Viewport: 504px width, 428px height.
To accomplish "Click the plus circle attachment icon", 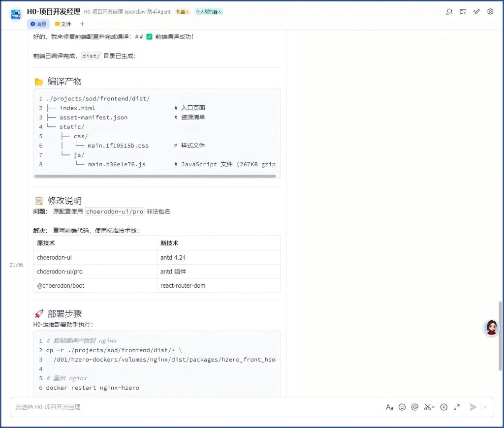I will 444,407.
